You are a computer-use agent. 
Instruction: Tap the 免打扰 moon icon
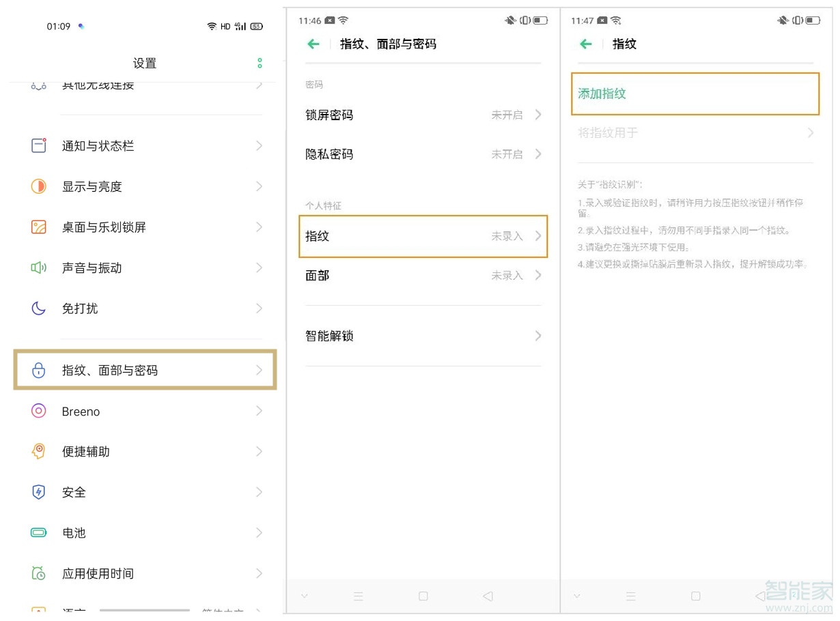39,308
